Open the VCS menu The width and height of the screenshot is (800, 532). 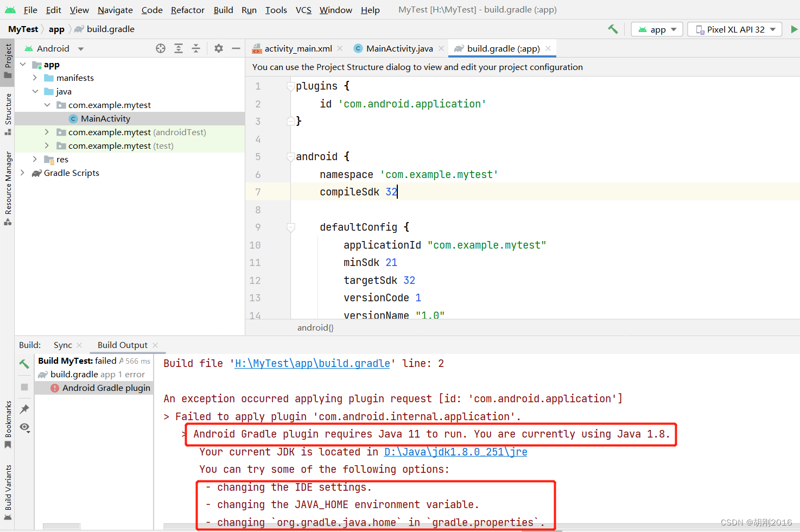coord(303,10)
